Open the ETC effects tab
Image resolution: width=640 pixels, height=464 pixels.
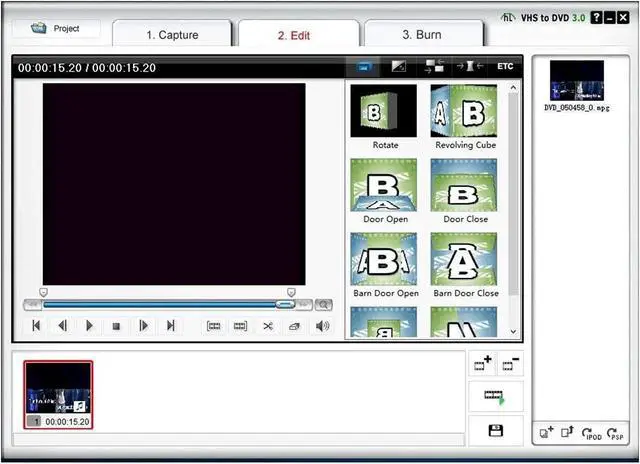point(505,66)
